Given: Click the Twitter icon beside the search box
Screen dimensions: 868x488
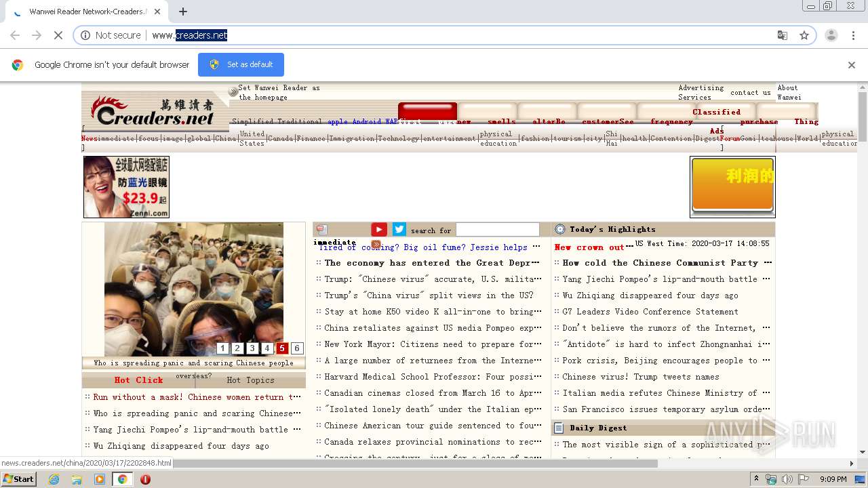Looking at the screenshot, I should pos(399,230).
